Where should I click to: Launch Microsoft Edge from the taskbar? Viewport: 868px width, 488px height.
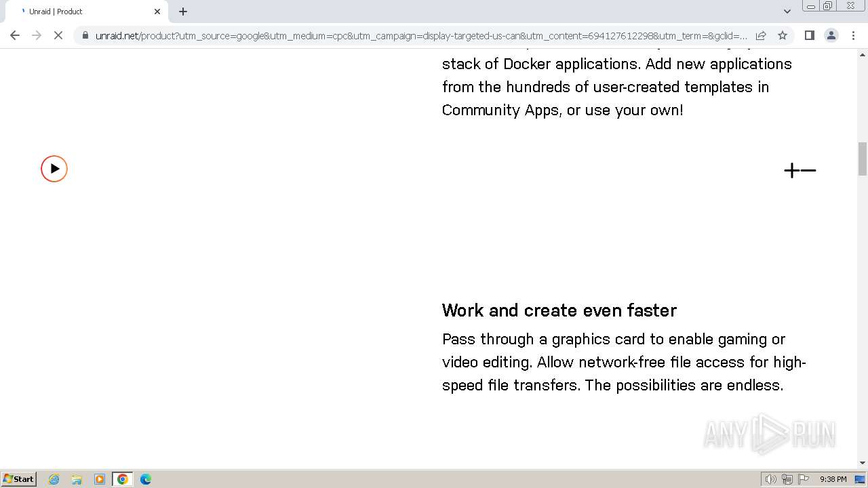point(145,479)
